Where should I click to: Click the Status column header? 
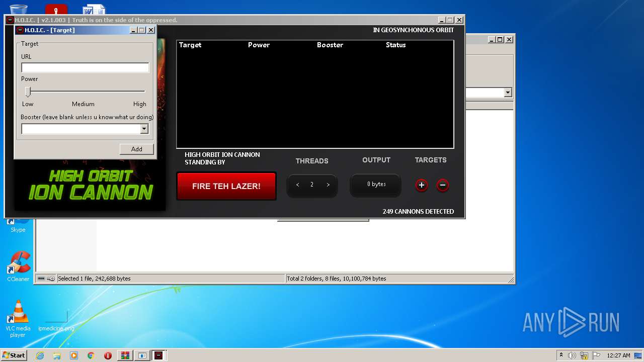[x=395, y=45]
